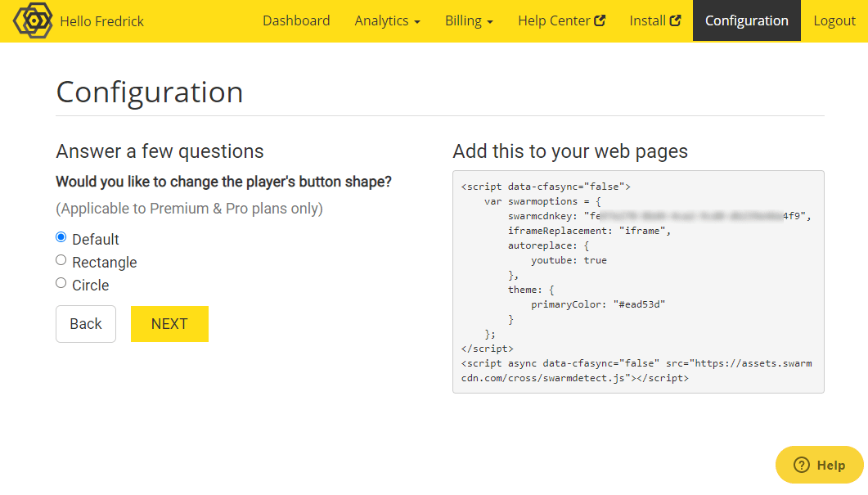
Task: Pick the Circle button shape
Action: click(61, 283)
